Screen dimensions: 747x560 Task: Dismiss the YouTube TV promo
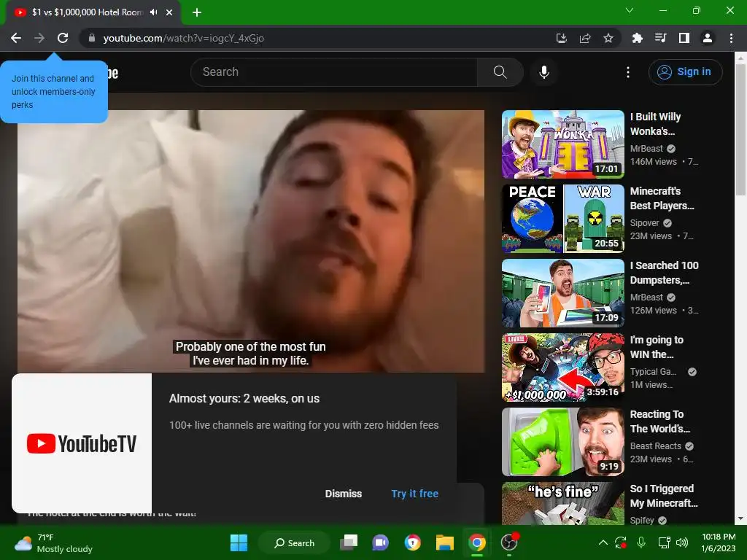343,494
